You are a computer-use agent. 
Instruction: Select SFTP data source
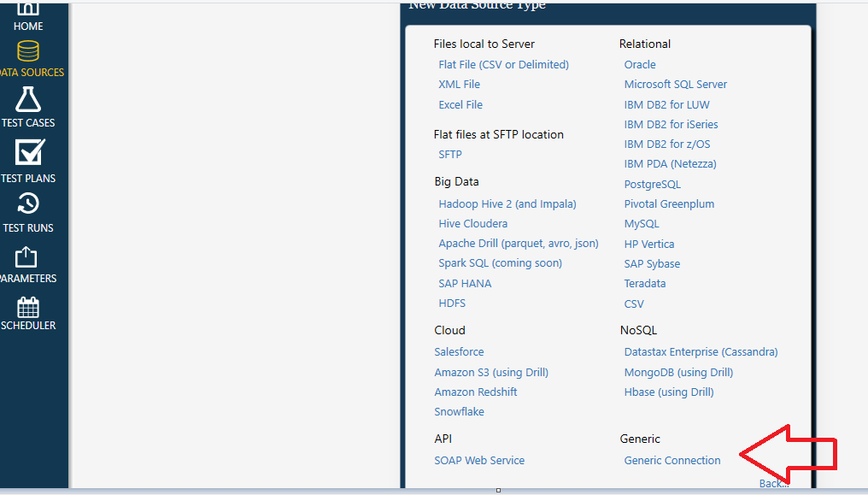coord(450,155)
